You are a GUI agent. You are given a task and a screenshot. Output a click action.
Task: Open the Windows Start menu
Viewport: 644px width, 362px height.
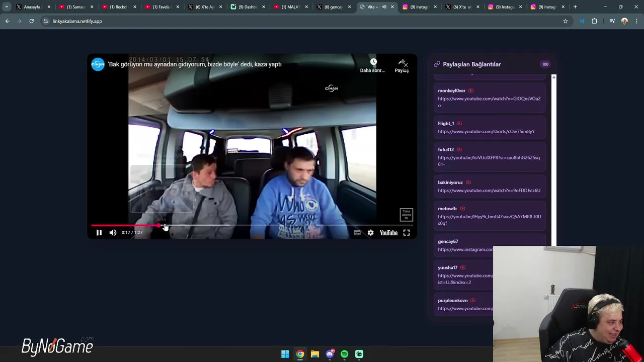pyautogui.click(x=285, y=354)
